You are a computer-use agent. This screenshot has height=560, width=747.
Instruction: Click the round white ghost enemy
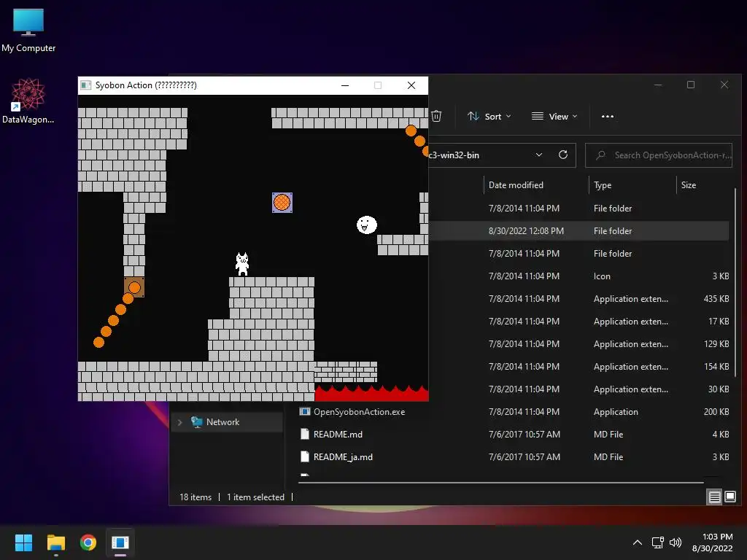[366, 225]
